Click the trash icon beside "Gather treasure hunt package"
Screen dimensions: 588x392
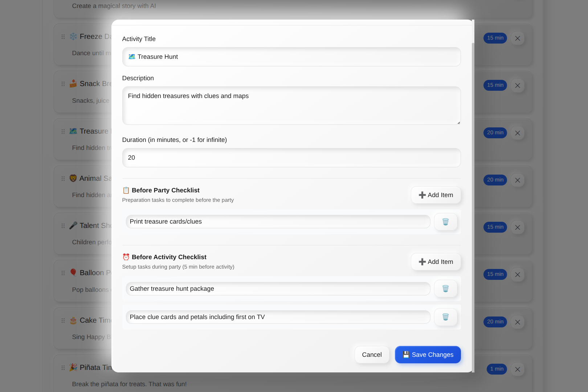(x=445, y=289)
